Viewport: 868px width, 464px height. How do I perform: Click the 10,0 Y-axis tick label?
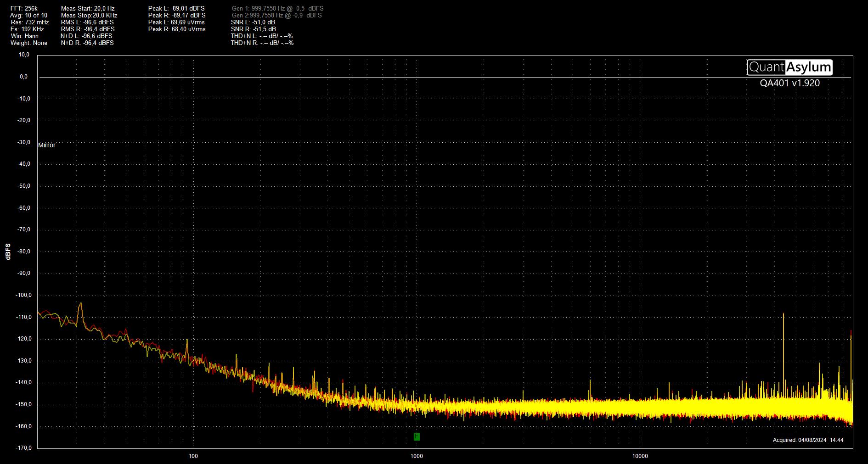[x=24, y=55]
